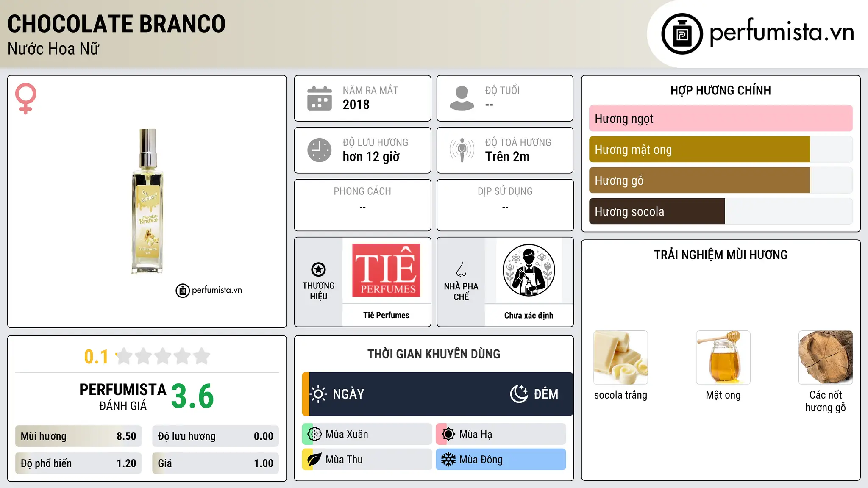This screenshot has width=868, height=488.
Task: Open the Tiê Perfumes brand logo
Action: coord(386,270)
